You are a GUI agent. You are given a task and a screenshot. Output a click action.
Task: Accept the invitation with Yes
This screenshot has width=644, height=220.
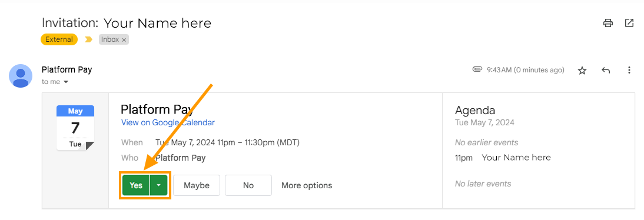[x=136, y=185]
